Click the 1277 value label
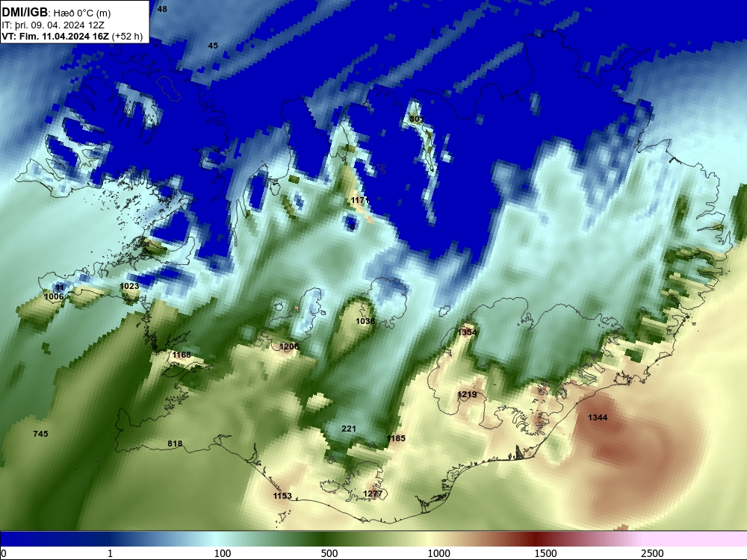This screenshot has height=560, width=747. pos(373,494)
